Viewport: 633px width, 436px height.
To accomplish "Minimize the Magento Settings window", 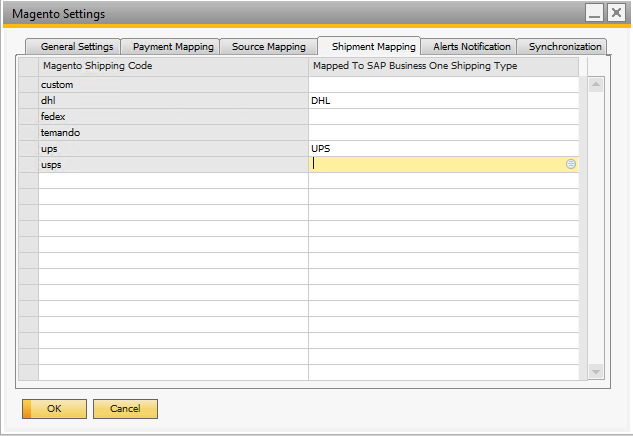I will [594, 13].
